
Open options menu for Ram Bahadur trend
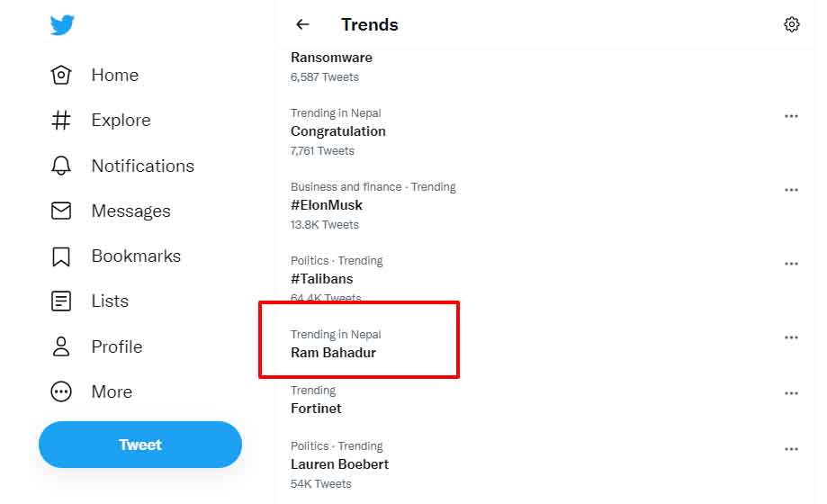pos(791,337)
